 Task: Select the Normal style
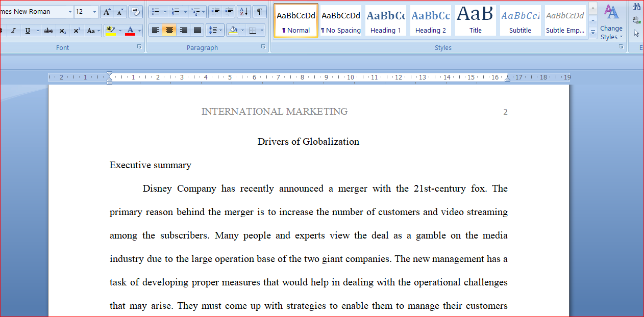296,20
